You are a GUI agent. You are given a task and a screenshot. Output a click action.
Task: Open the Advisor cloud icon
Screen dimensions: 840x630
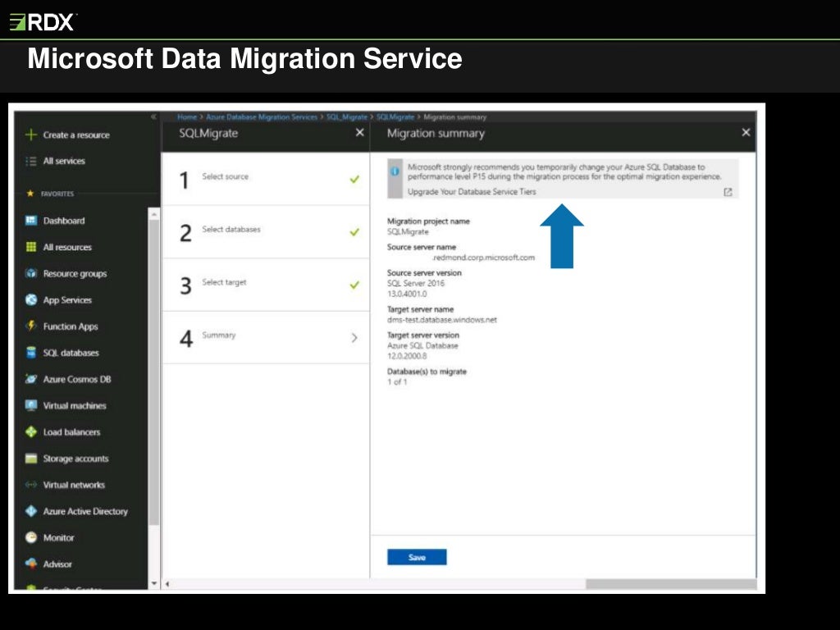pos(31,563)
